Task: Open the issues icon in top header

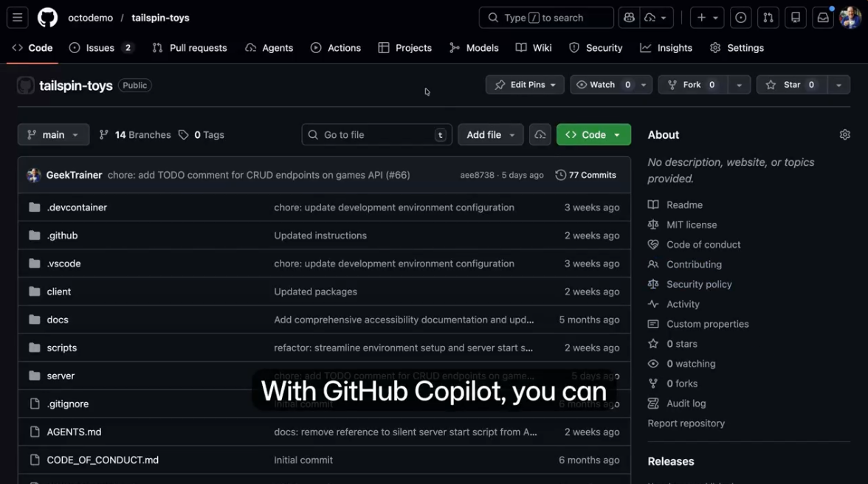Action: coord(741,18)
